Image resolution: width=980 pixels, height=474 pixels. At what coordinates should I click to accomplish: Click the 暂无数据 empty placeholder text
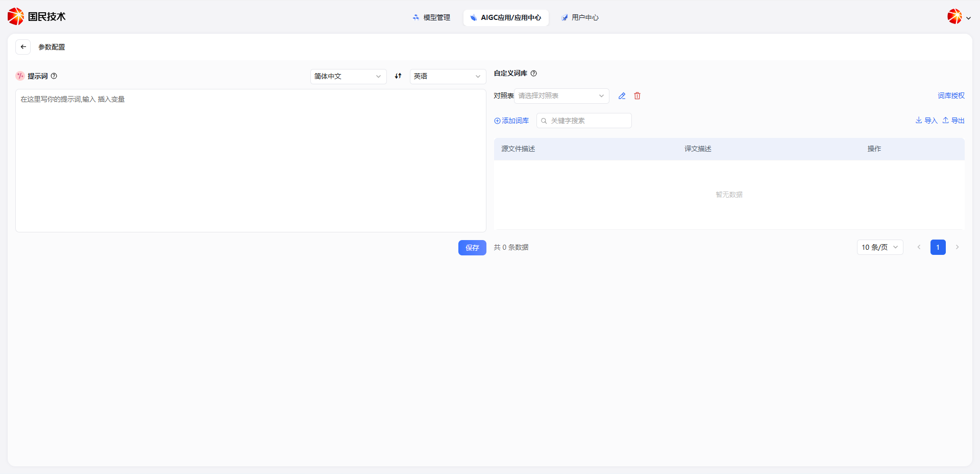pos(729,195)
